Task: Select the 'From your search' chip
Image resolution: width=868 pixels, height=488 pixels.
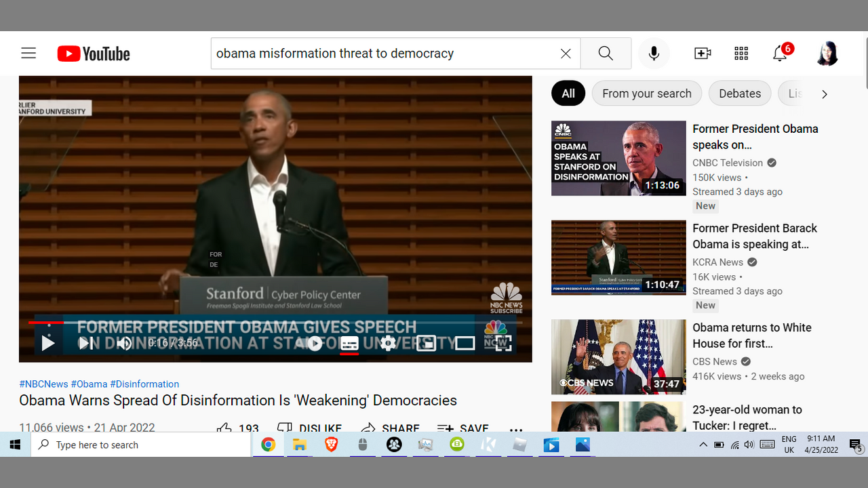Action: (x=646, y=94)
